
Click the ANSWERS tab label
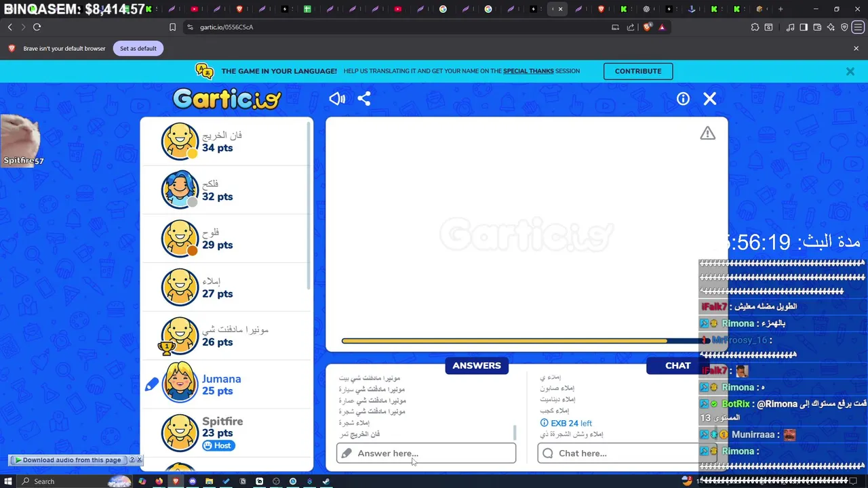coord(477,365)
